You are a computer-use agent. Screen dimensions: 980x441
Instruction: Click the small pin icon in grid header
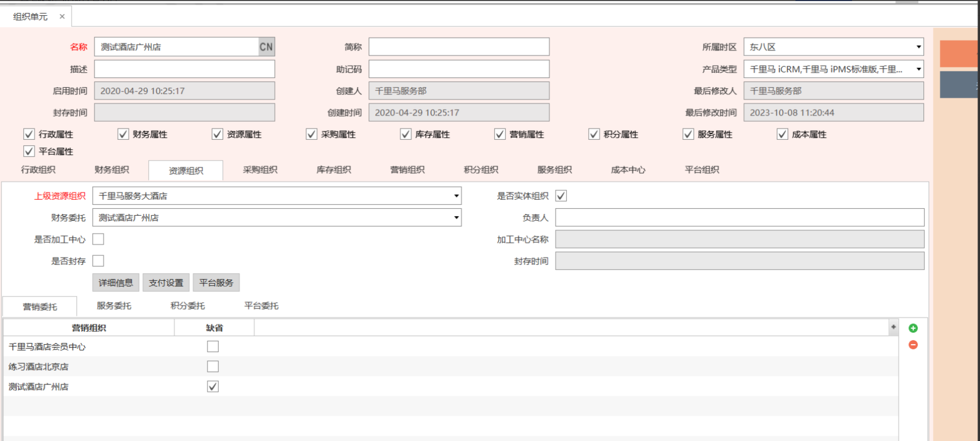[x=893, y=327]
